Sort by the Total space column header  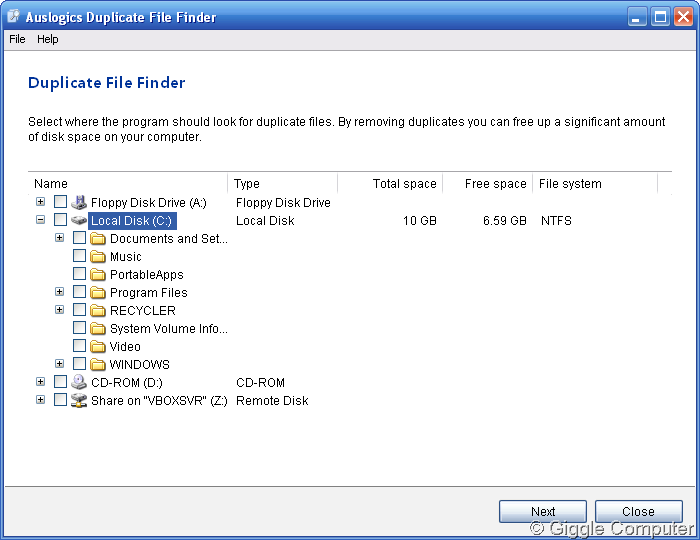pos(390,183)
